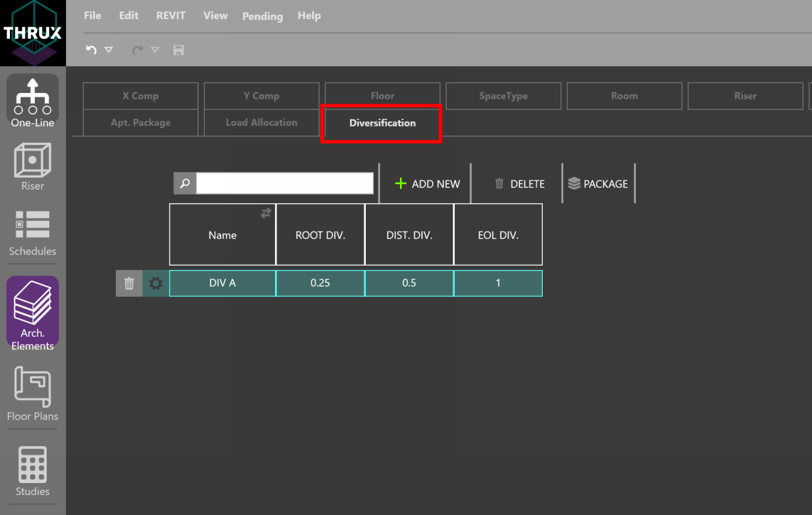This screenshot has width=812, height=515.
Task: Click the PACKAGE button
Action: (x=597, y=184)
